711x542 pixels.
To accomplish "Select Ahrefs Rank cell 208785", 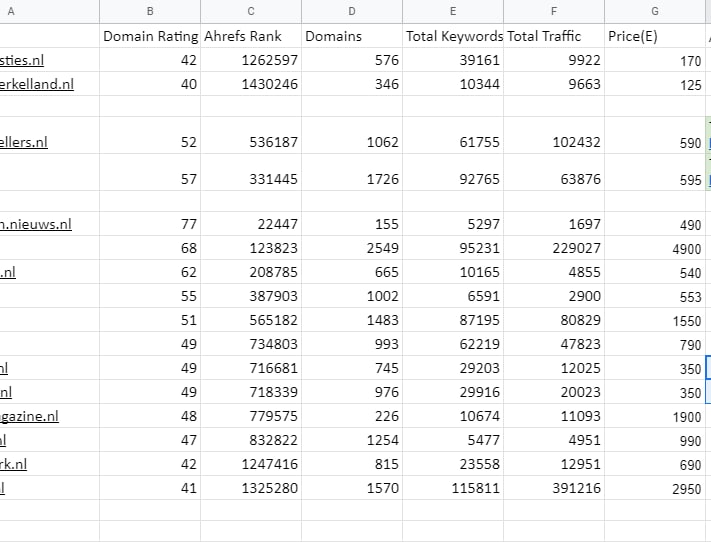I will pyautogui.click(x=251, y=272).
